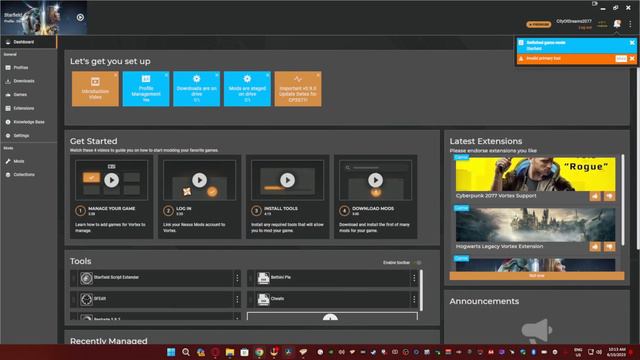Open the Bethini Pie options menu

[x=414, y=278]
